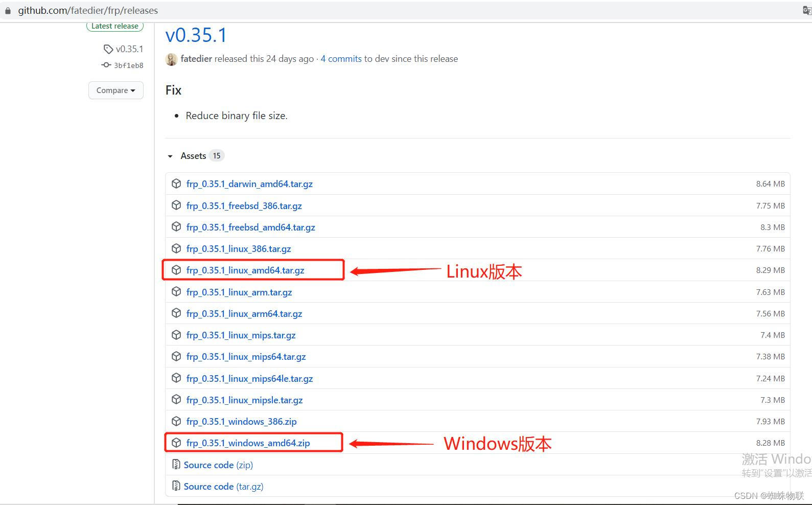Click the package icon beside frp_0.35.1_darwin_amd64.tar.gz
Screen dimensions: 812x505
click(x=176, y=183)
